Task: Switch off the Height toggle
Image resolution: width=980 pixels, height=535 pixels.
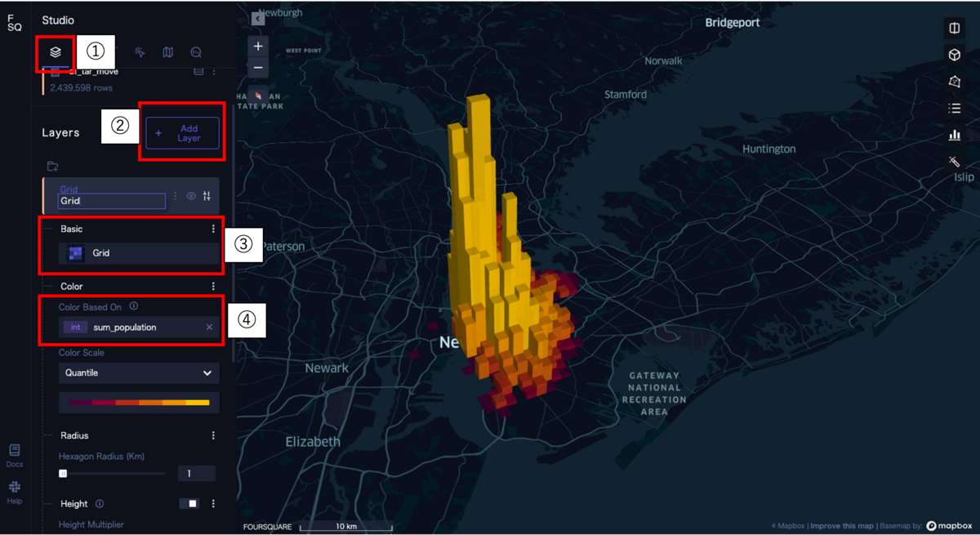Action: [189, 503]
